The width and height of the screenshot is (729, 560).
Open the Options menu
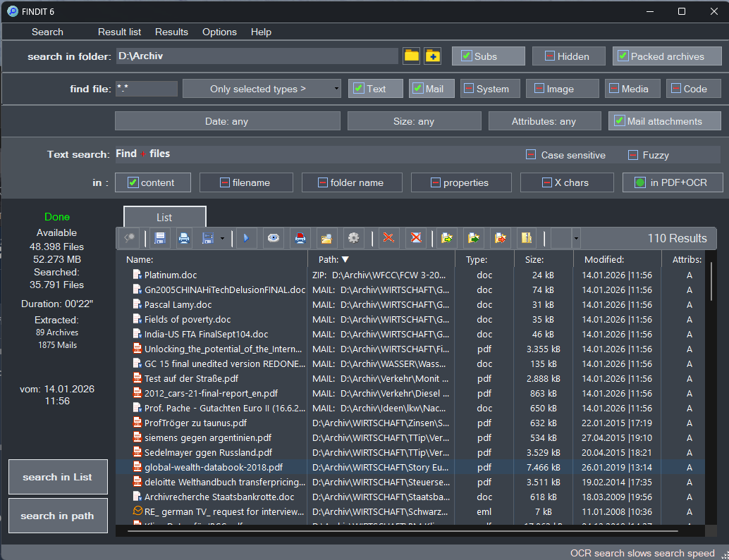click(x=219, y=32)
